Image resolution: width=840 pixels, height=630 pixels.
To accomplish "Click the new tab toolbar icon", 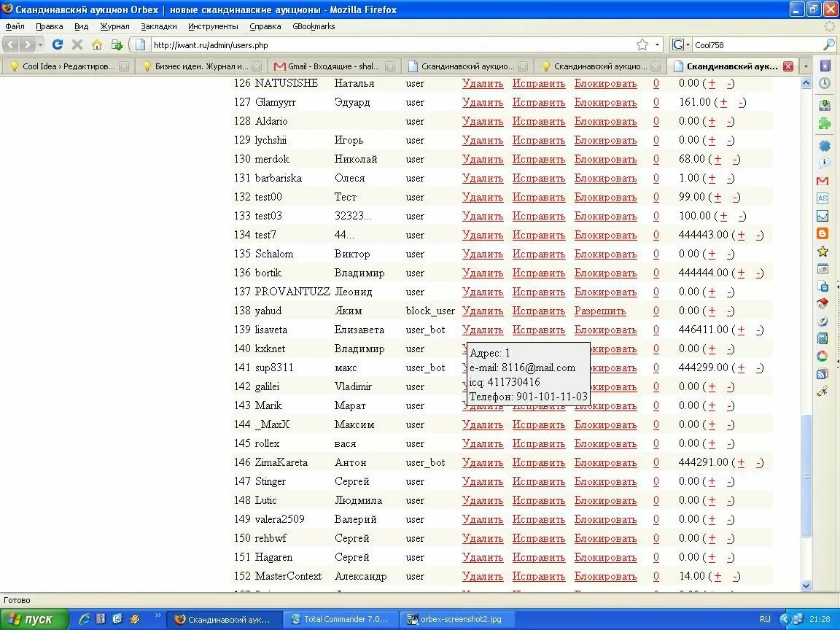I will pos(117,44).
